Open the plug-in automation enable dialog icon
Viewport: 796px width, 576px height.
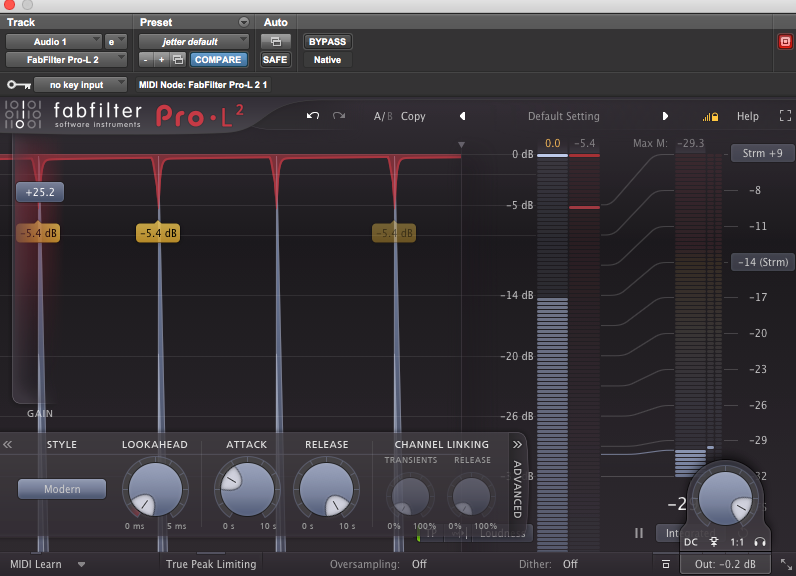coord(276,42)
